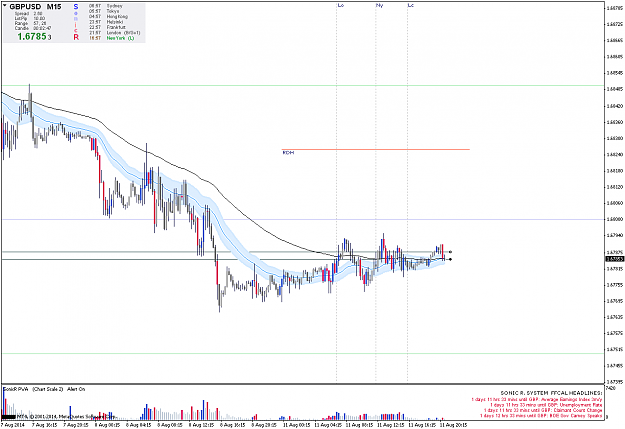Click the Tokyo session clock row
625x429 pixels.
click(x=104, y=11)
